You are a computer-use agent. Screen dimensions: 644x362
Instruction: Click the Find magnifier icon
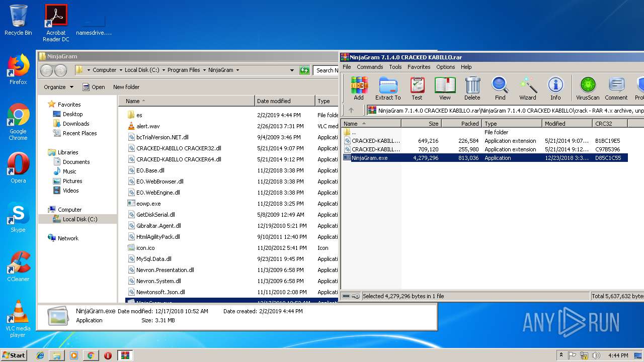point(500,88)
